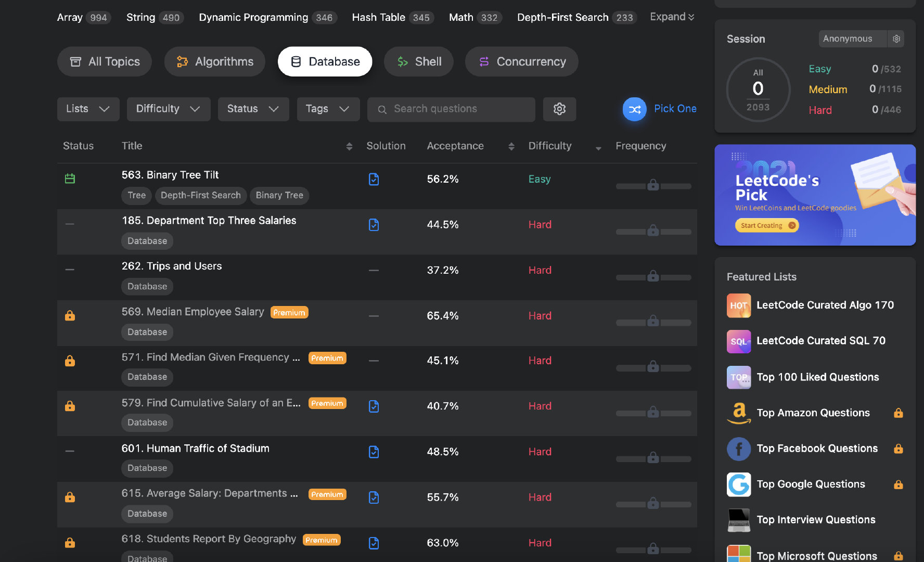Open solution for Human Traffic of Stadium

point(374,452)
